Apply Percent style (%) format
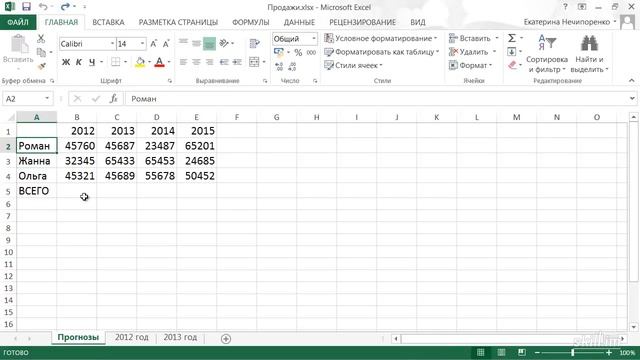The height and width of the screenshot is (360, 640). pyautogui.click(x=298, y=53)
